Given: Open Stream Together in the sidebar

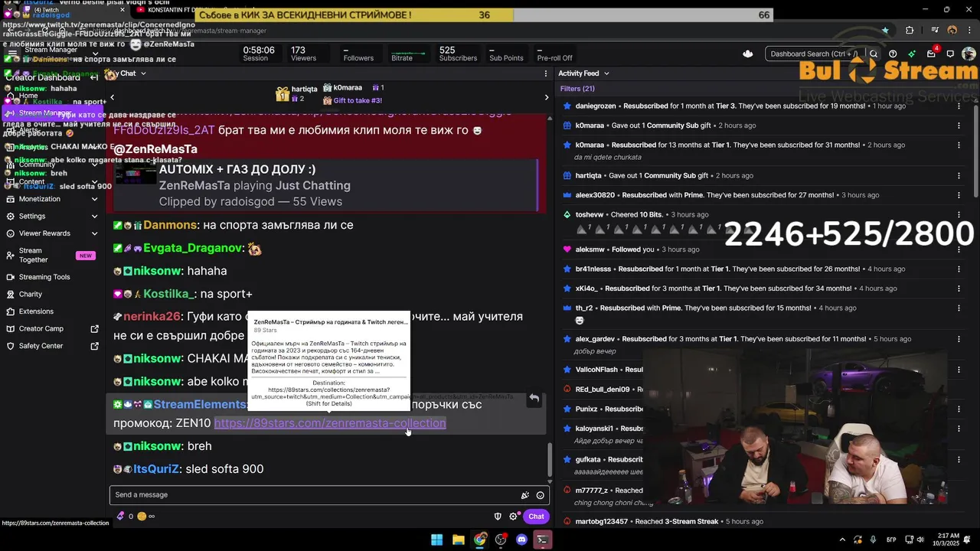Looking at the screenshot, I should (52, 256).
